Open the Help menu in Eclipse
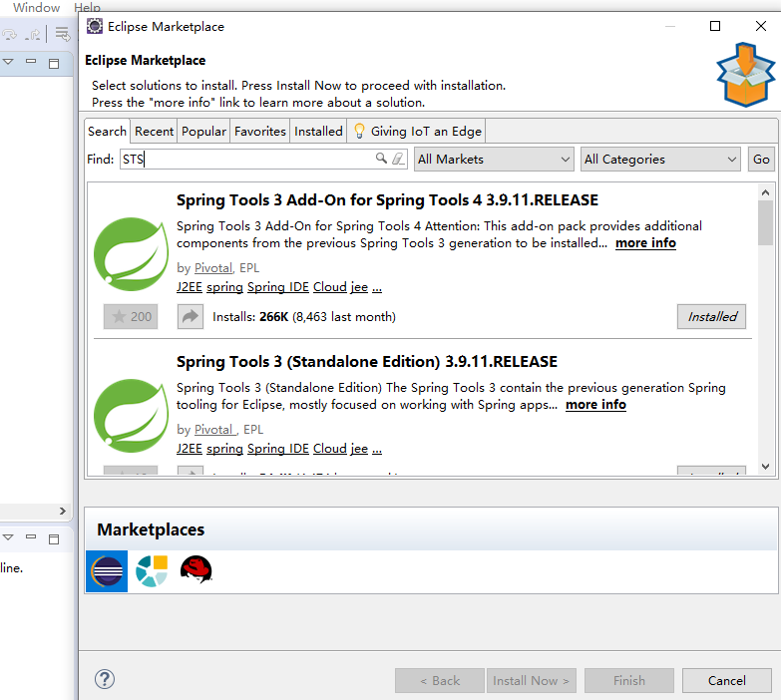 [87, 7]
